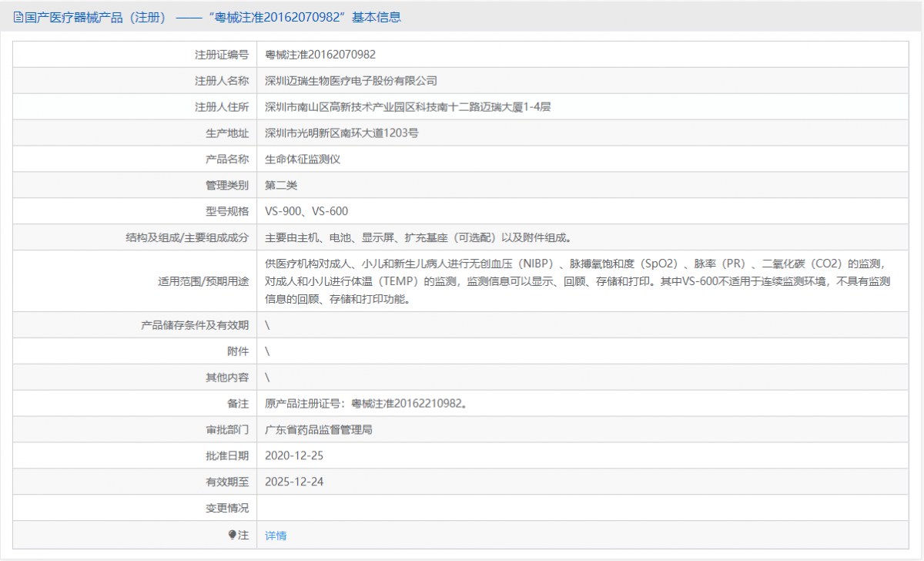Click the 型号规格 label
Screen dimensions: 924x561
tap(227, 211)
